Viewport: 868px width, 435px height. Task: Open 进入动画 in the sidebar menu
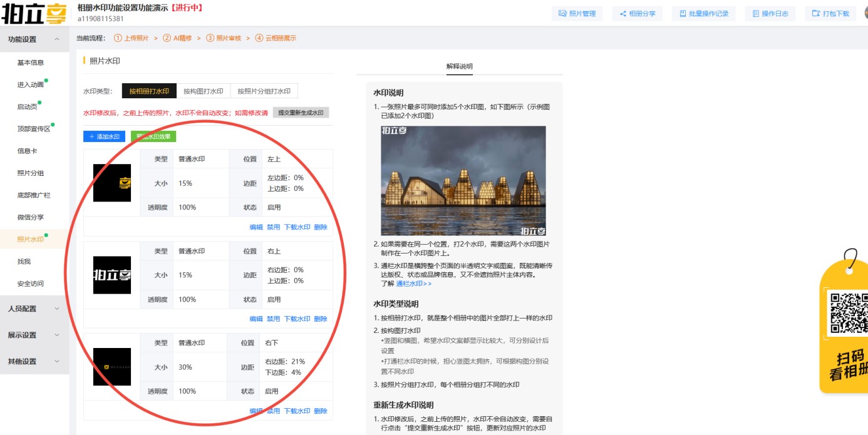[31, 84]
